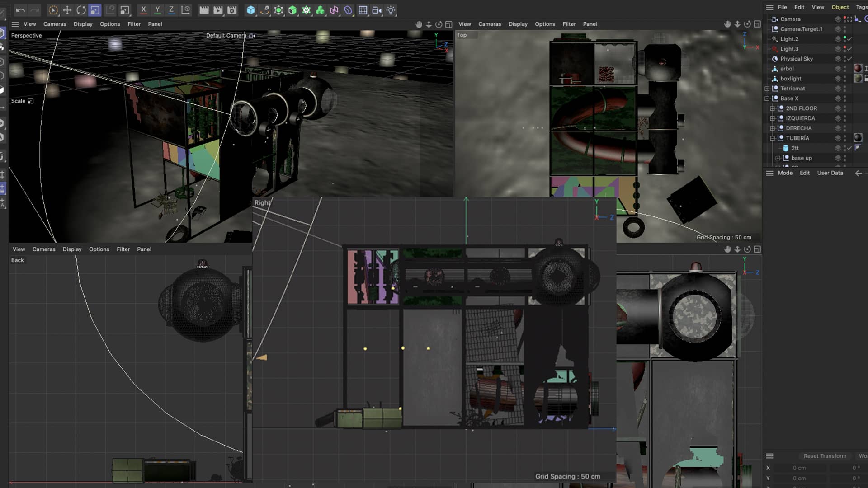Toggle X axis lock
Screen dimensions: 868x488
pyautogui.click(x=143, y=10)
